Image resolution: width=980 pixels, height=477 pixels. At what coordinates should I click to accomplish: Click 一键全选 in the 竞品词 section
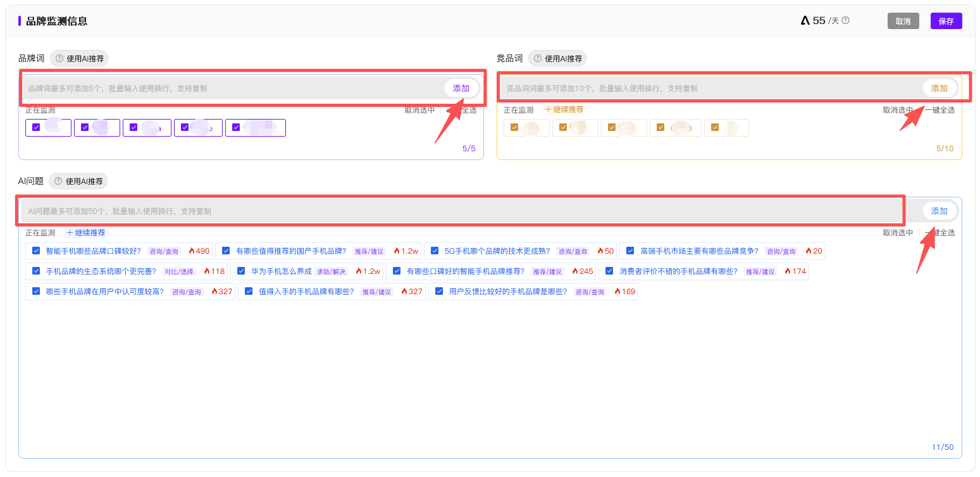coord(940,110)
